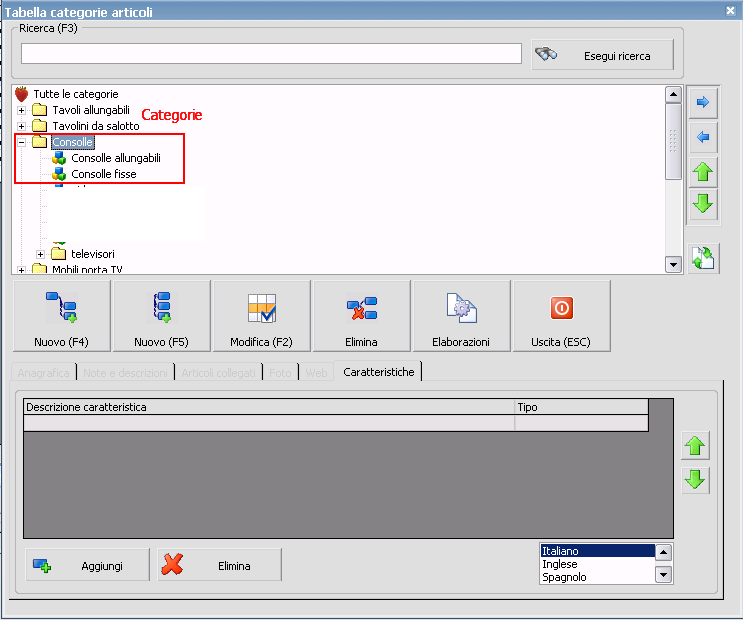Move category down with green arrow beside tree
The image size is (743, 620).
pos(703,204)
